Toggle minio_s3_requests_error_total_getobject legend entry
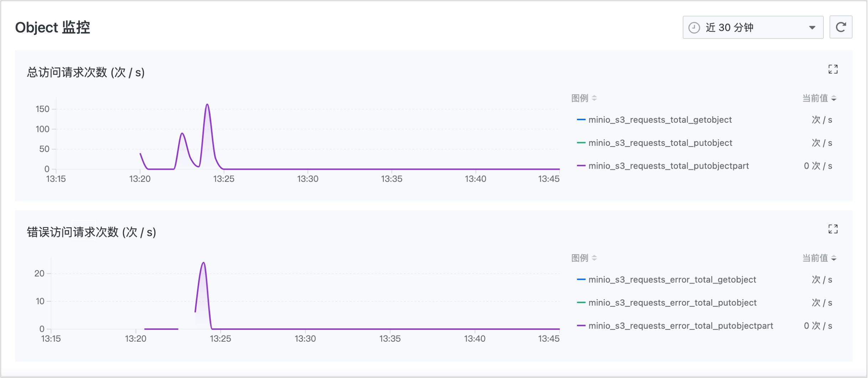The height and width of the screenshot is (378, 868). pos(672,280)
